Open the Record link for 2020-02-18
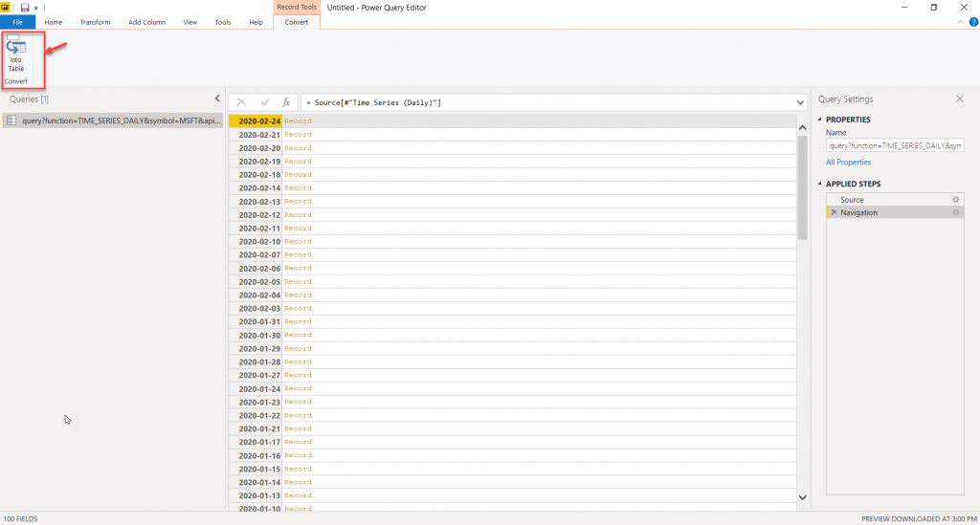The height and width of the screenshot is (525, 980). pyautogui.click(x=298, y=175)
